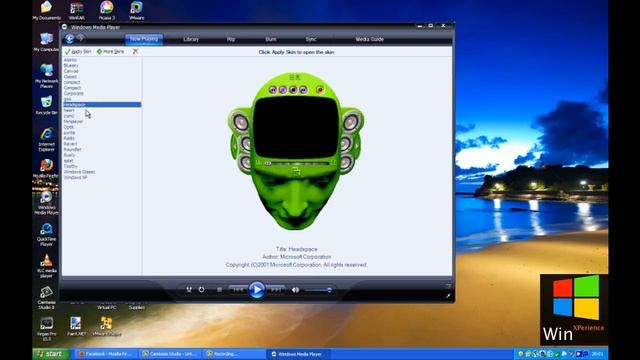Screen dimensions: 640x360
Task: Toggle shuffle in playback controls
Action: click(189, 289)
